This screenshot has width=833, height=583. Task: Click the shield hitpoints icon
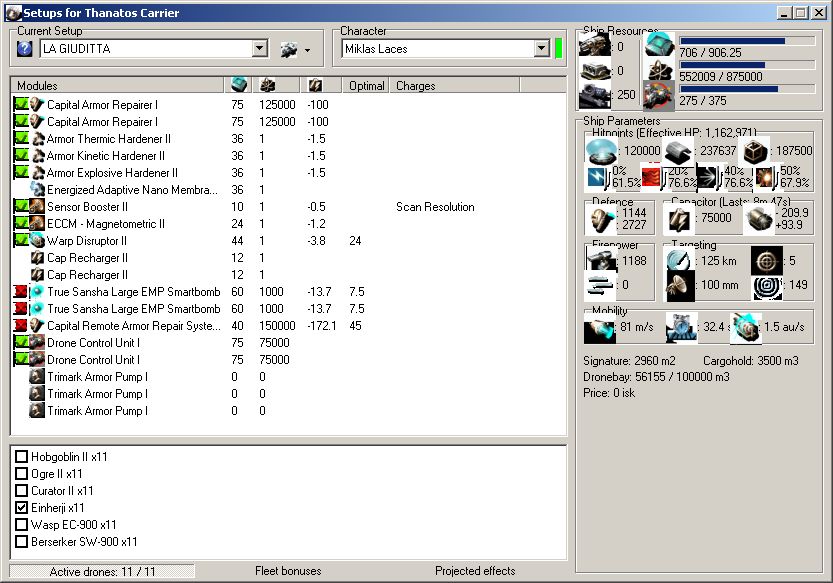coord(601,151)
